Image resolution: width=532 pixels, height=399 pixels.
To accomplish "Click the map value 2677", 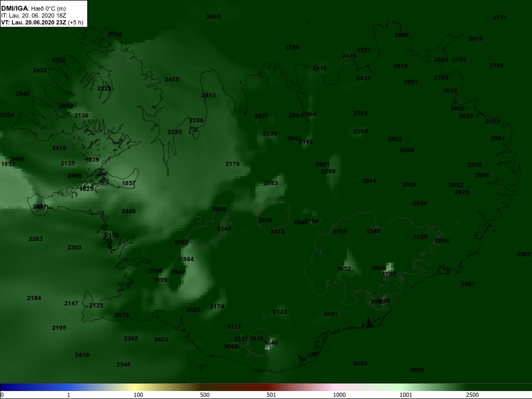I will [262, 117].
